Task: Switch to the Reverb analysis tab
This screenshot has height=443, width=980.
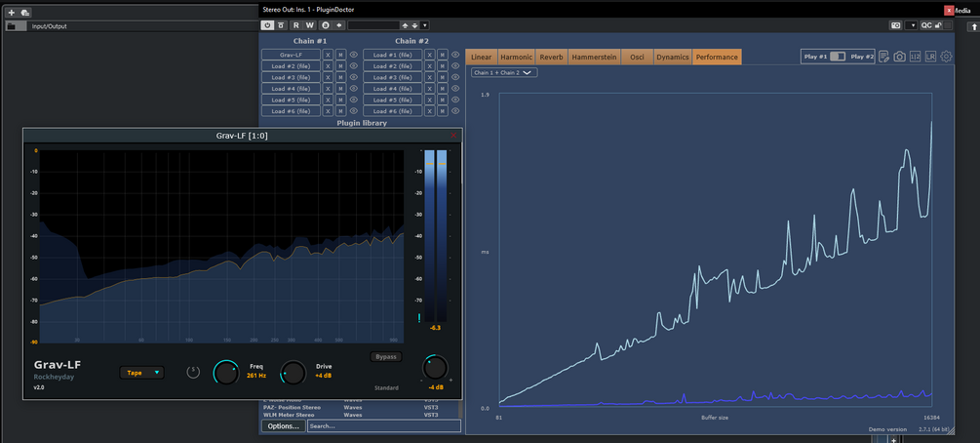Action: click(551, 57)
